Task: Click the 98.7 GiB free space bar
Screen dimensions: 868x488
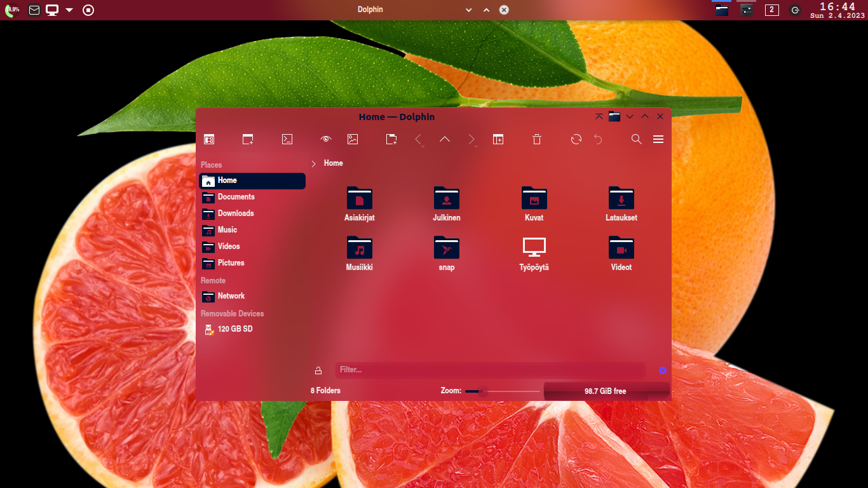Action: pyautogui.click(x=606, y=391)
